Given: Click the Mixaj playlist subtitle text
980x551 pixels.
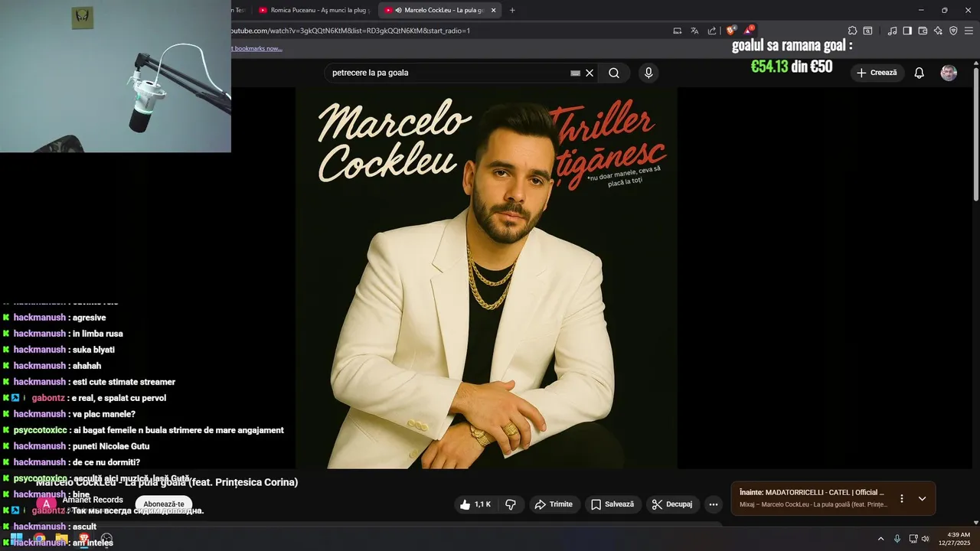Looking at the screenshot, I should tap(813, 504).
